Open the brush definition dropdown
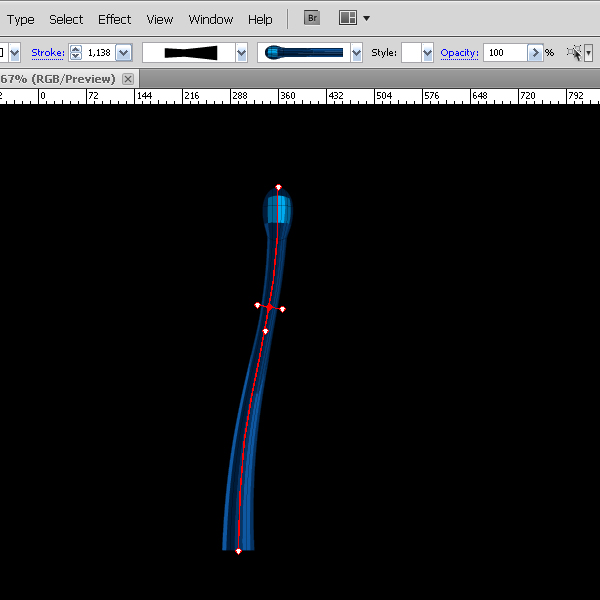This screenshot has width=600, height=600. [356, 53]
